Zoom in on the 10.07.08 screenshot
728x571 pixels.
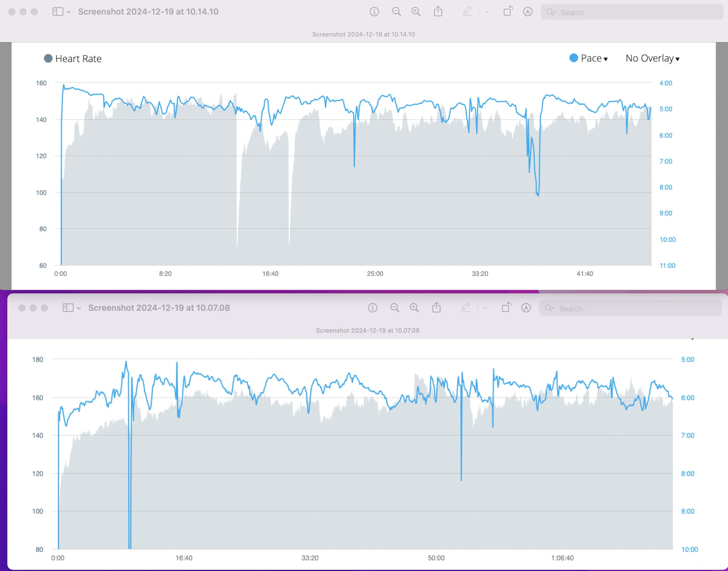pos(414,308)
